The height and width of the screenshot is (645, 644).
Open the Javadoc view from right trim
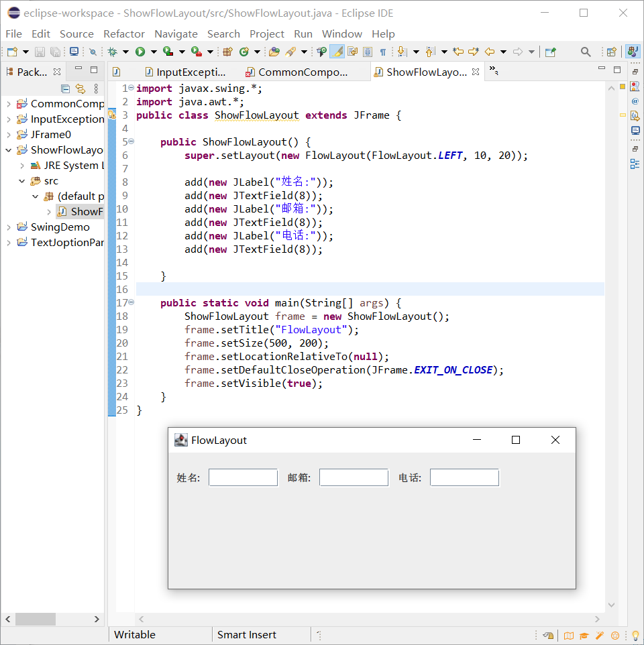635,101
